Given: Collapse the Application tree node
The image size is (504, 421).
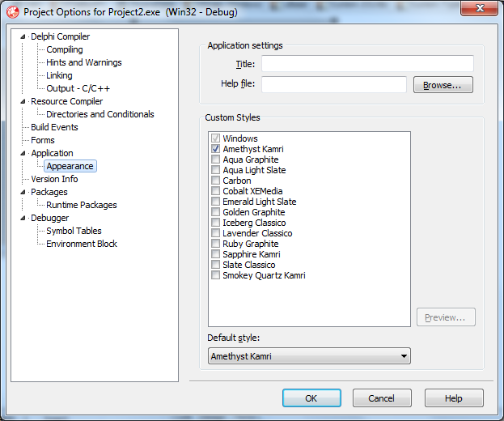Looking at the screenshot, I should point(23,153).
